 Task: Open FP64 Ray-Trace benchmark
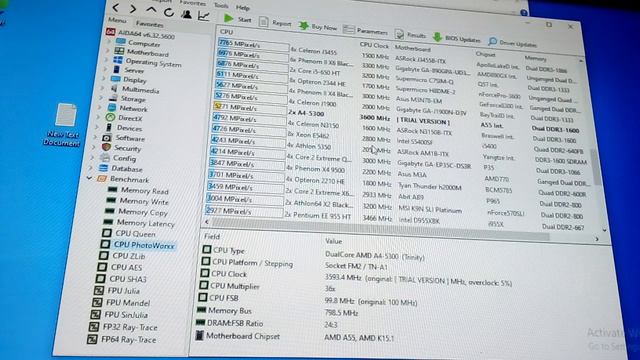(x=122, y=339)
